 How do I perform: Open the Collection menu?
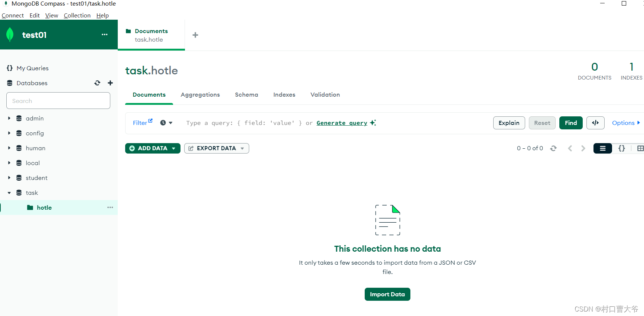(77, 15)
